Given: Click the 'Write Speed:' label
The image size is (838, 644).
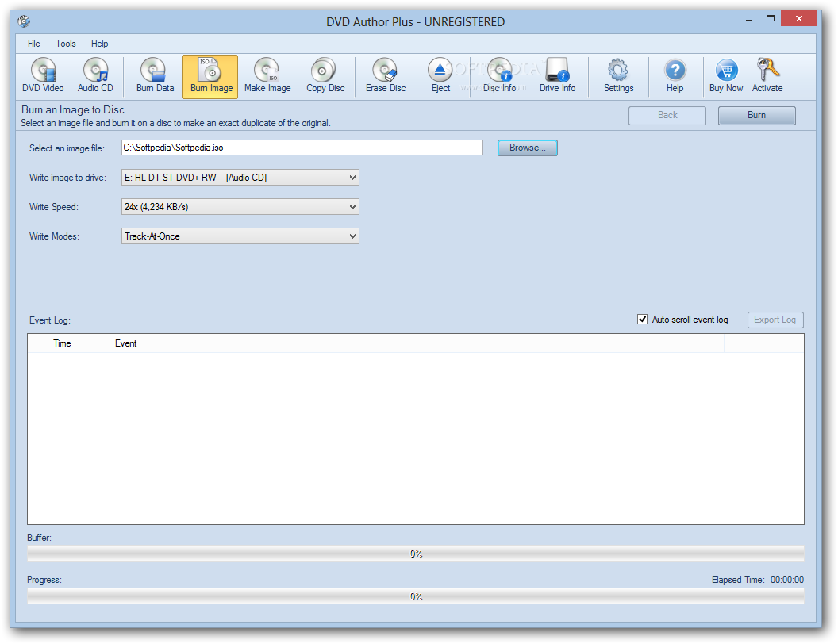Looking at the screenshot, I should pyautogui.click(x=53, y=207).
